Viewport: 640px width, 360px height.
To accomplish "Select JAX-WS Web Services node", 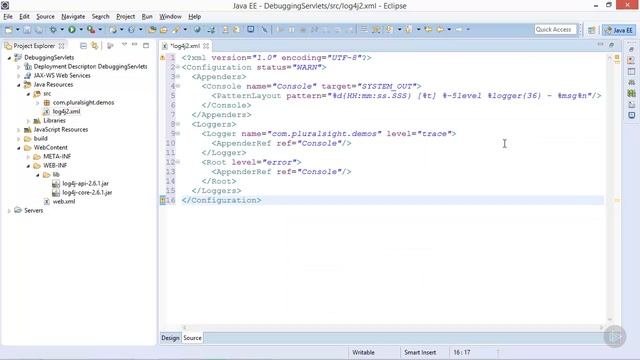I will click(x=62, y=76).
